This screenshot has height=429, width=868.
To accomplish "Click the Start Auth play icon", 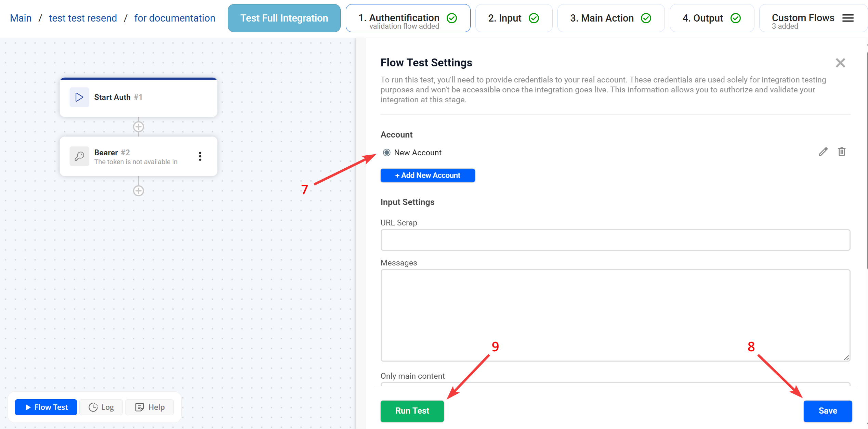I will pos(79,97).
